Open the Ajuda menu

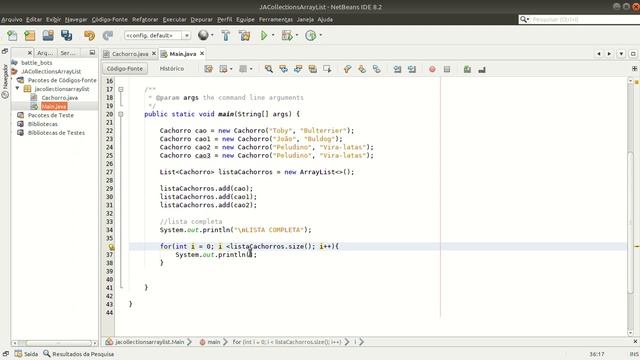[x=325, y=19]
